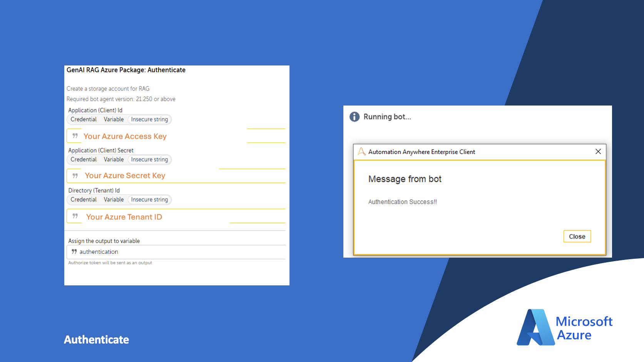Choose Insecure string for Application (Client) Secret
The image size is (644, 362).
[149, 159]
